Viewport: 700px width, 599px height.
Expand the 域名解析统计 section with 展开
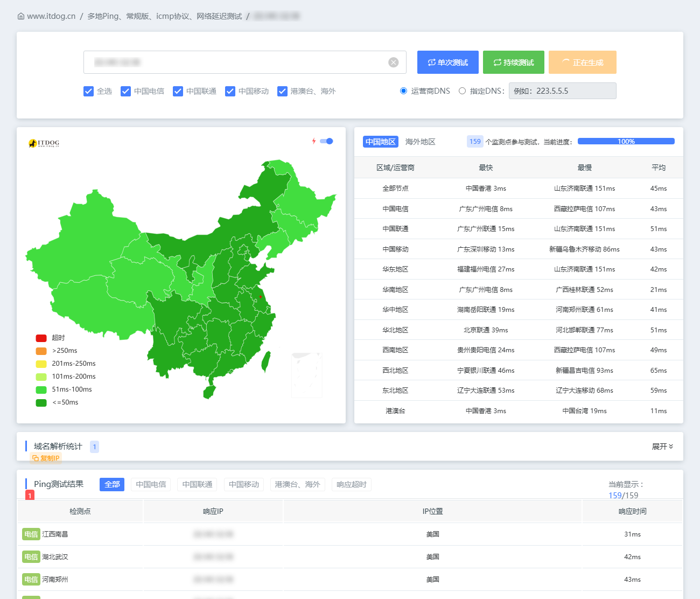click(x=662, y=447)
